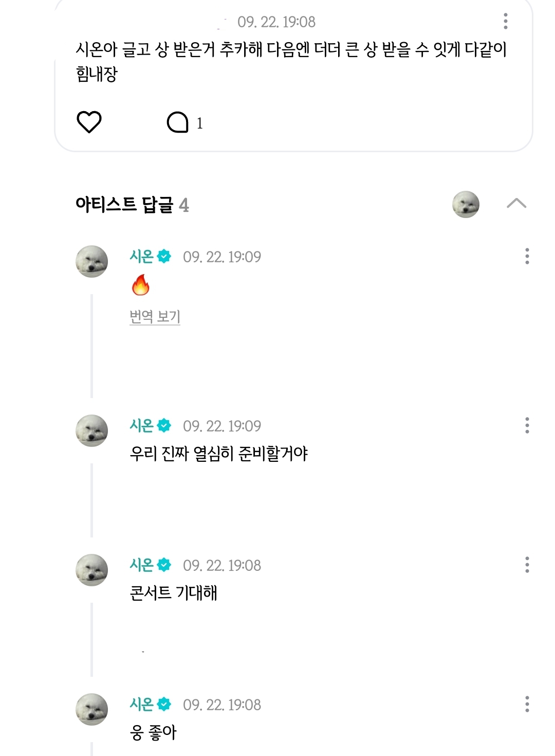The height and width of the screenshot is (756, 555).
Task: Click 시온 name on 우리 진짜 열심히 준비할거야 reply
Action: pyautogui.click(x=142, y=425)
